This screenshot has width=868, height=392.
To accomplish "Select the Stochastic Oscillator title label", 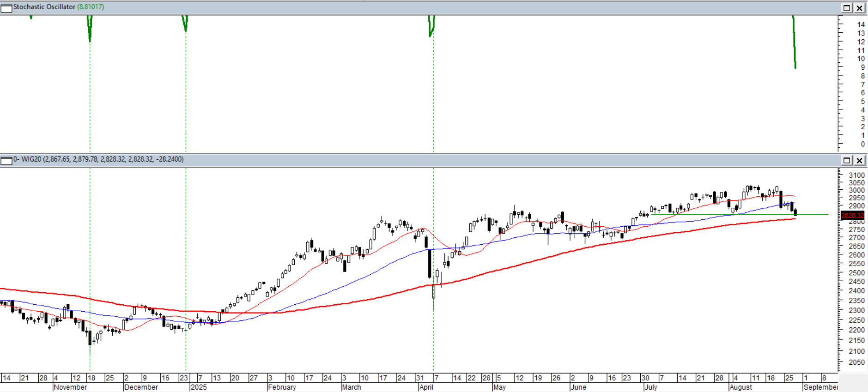I will click(44, 7).
